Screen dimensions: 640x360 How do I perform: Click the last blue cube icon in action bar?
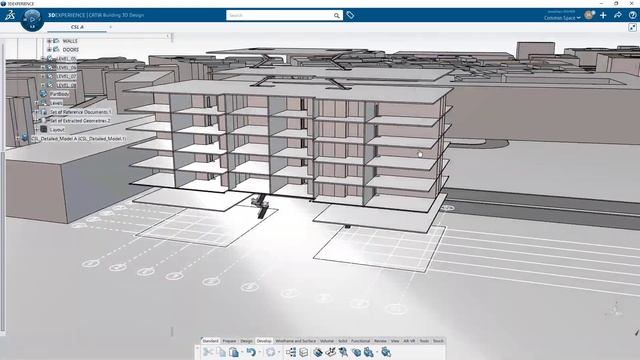(386, 352)
